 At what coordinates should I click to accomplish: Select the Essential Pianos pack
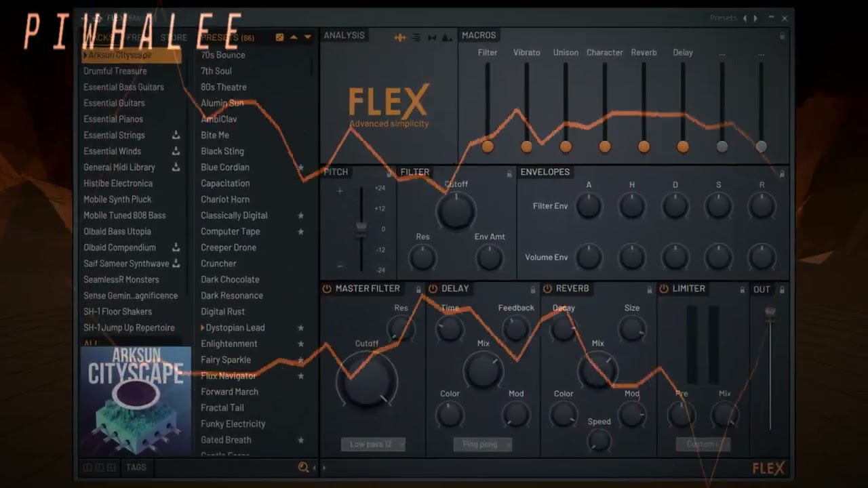(x=113, y=119)
